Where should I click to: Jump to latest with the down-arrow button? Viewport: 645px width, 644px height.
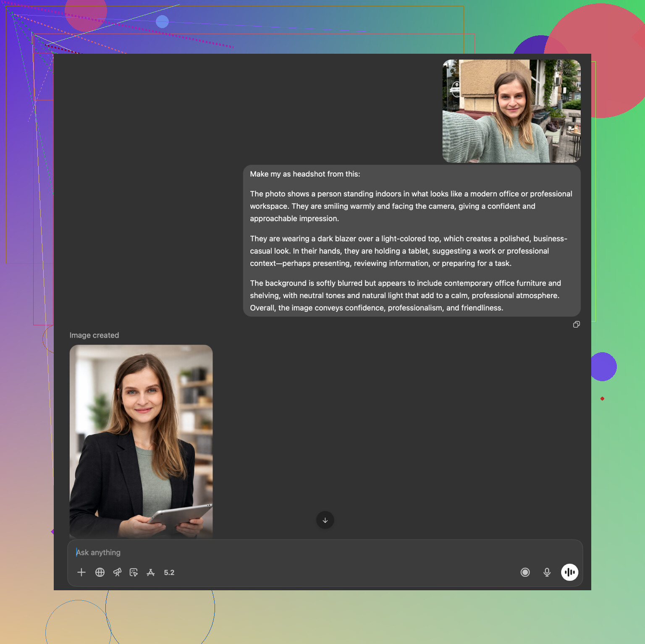click(325, 520)
